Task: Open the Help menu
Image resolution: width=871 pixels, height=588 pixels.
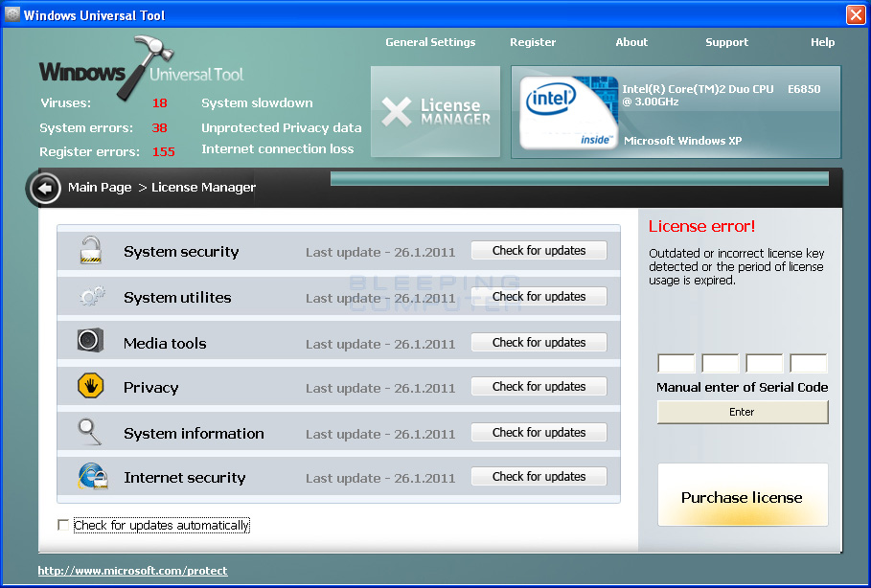Action: click(822, 42)
